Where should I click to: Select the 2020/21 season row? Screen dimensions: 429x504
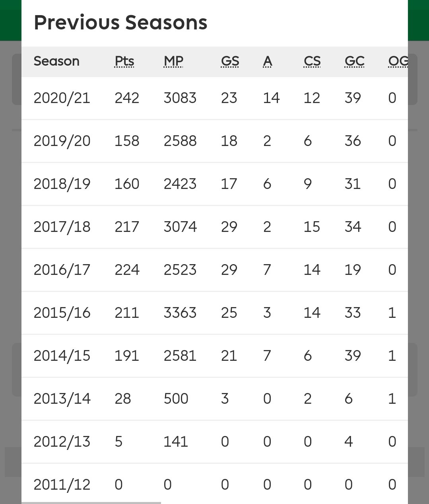[215, 98]
